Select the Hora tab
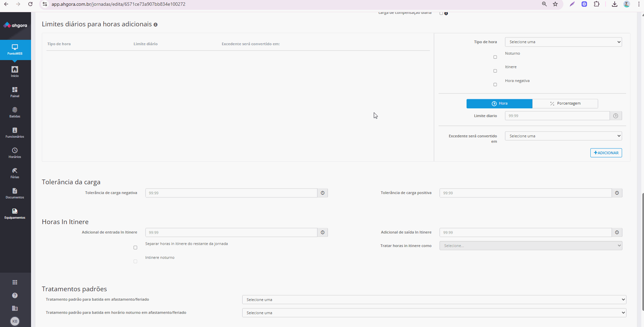Image resolution: width=644 pixels, height=327 pixels. pyautogui.click(x=499, y=104)
